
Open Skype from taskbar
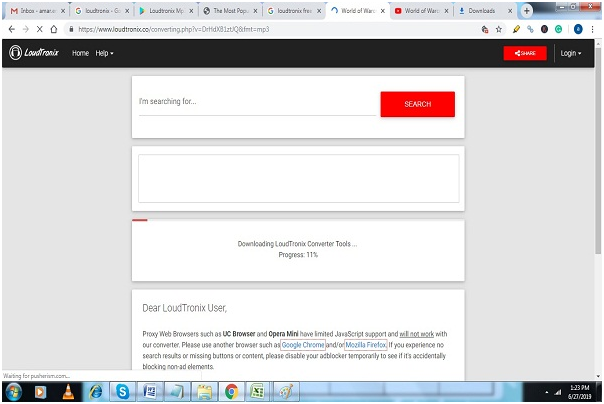[122, 392]
